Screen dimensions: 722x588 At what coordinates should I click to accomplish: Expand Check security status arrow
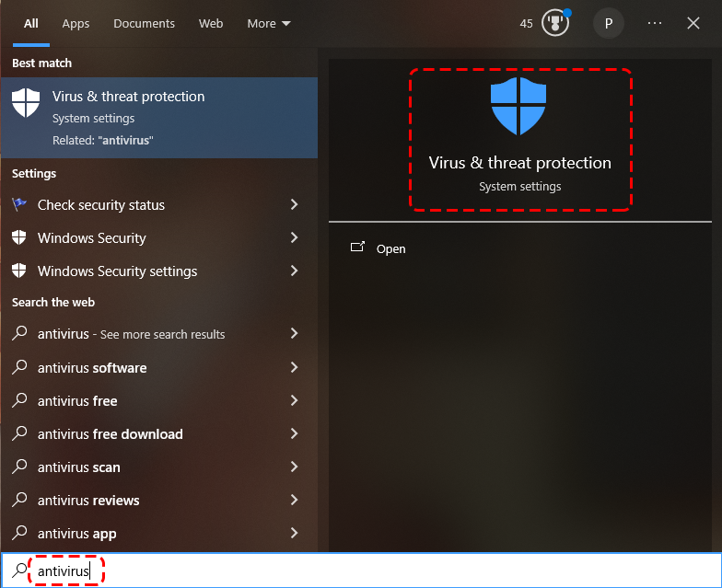[x=295, y=204]
